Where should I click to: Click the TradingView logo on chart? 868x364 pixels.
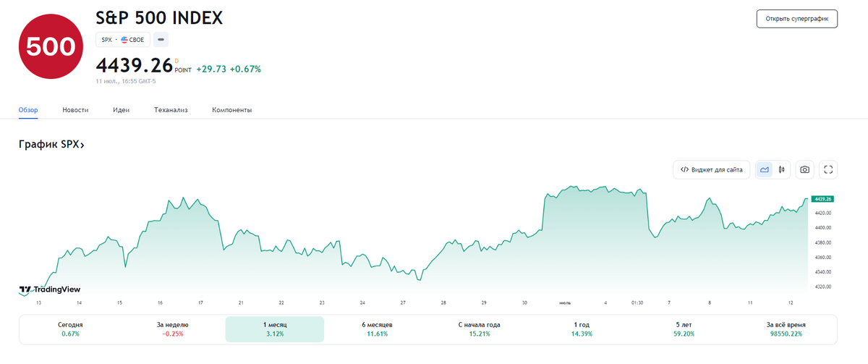pos(50,289)
